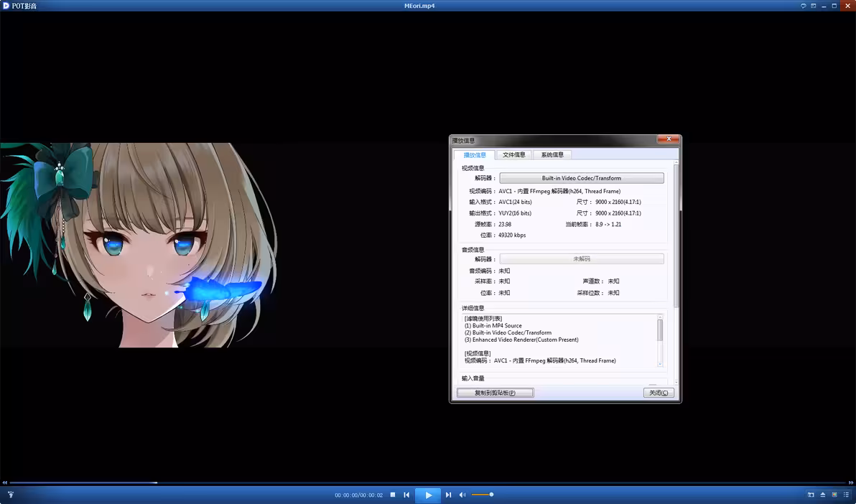
Task: Click the chat bubble icon in title bar
Action: tap(803, 6)
